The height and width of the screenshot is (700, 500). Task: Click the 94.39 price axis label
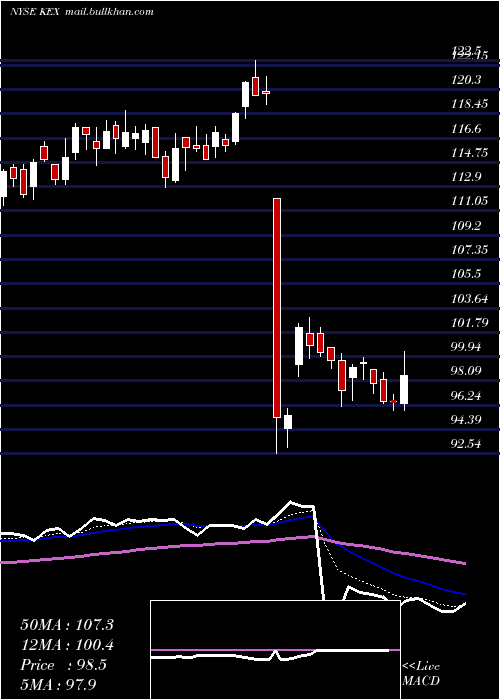point(466,420)
